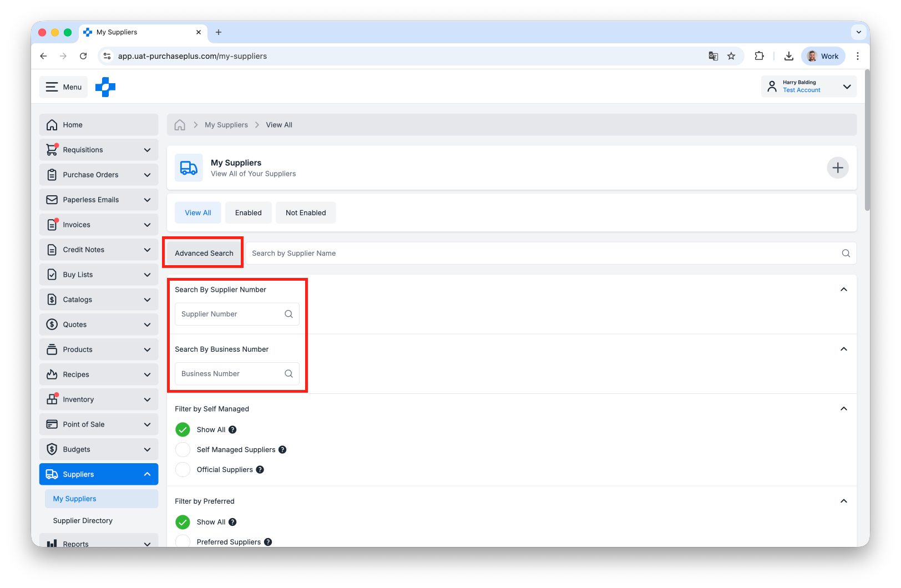The image size is (901, 588).
Task: Bookmark this page with the star icon
Action: tap(731, 56)
